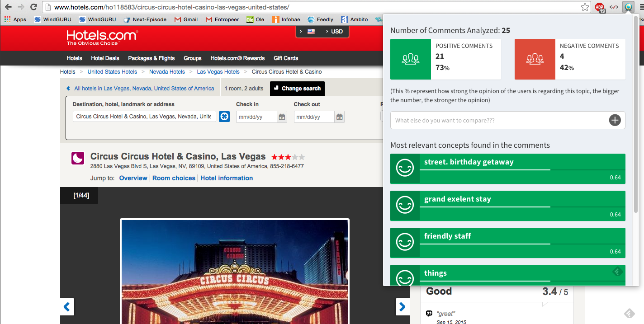Click the three-star hotel rating
The height and width of the screenshot is (324, 644).
pos(288,157)
